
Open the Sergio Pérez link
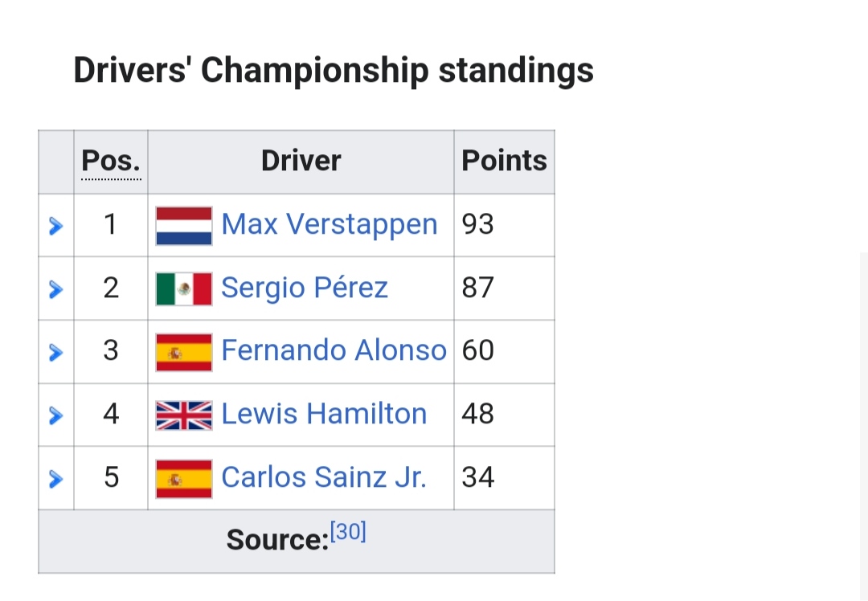(304, 288)
